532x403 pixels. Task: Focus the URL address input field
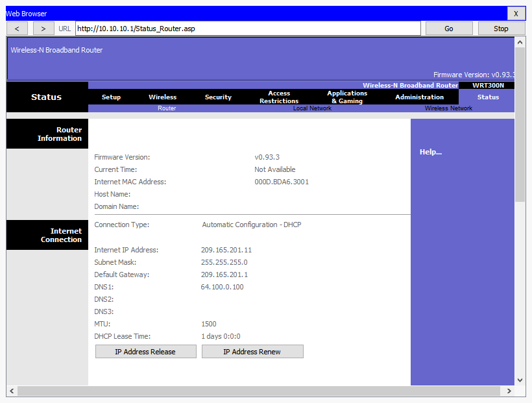coord(248,29)
